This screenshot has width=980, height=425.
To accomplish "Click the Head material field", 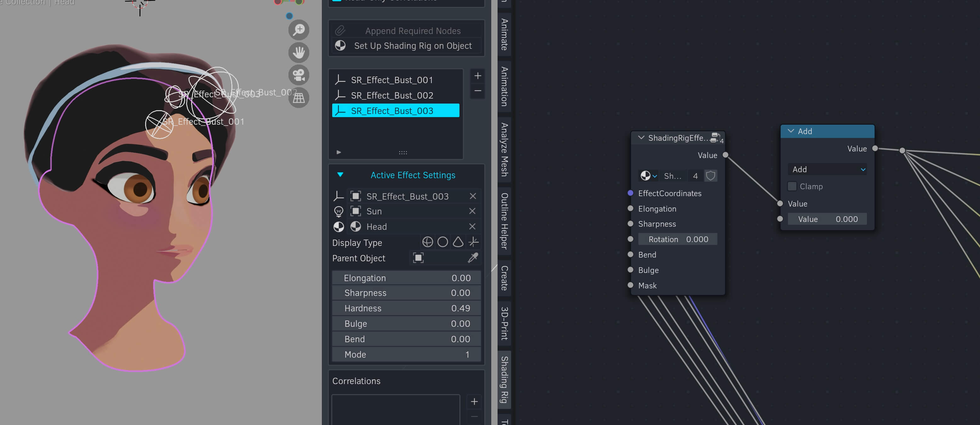I will coord(414,226).
